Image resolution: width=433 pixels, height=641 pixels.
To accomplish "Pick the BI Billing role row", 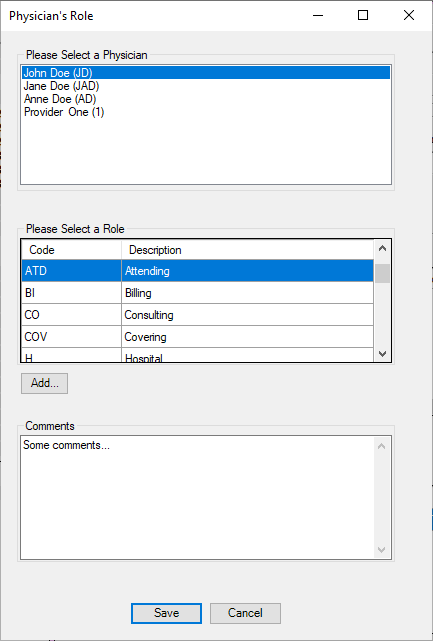I will click(197, 293).
